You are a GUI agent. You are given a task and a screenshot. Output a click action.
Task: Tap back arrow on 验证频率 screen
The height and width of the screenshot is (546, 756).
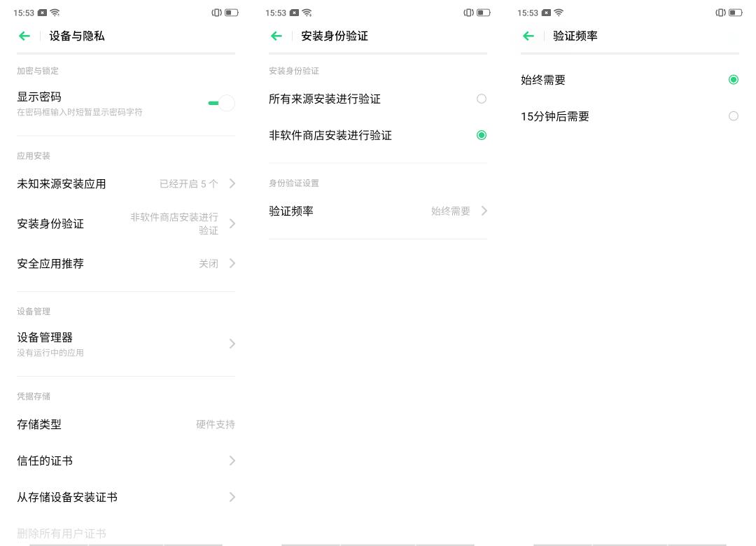click(x=528, y=36)
